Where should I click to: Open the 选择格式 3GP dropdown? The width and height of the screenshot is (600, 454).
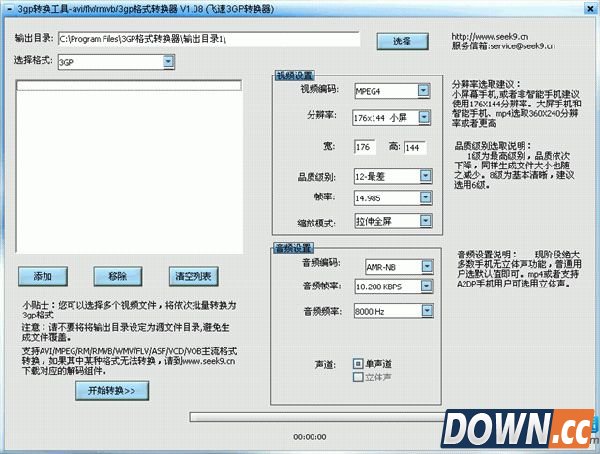[x=168, y=62]
